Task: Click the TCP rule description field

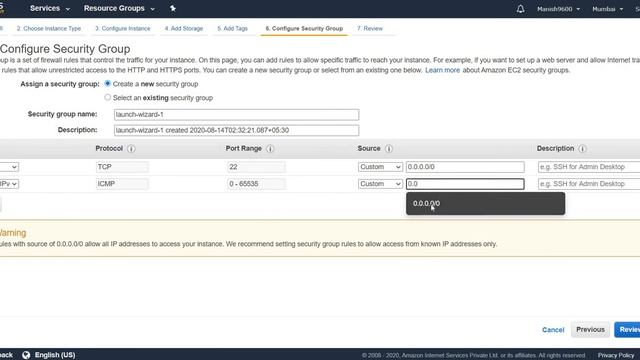Action: click(589, 167)
